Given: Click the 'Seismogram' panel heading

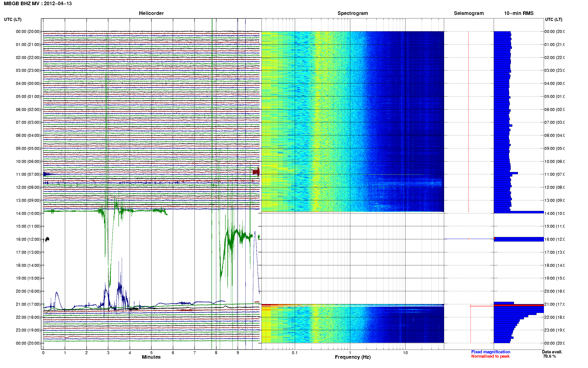Looking at the screenshot, I should [x=469, y=13].
